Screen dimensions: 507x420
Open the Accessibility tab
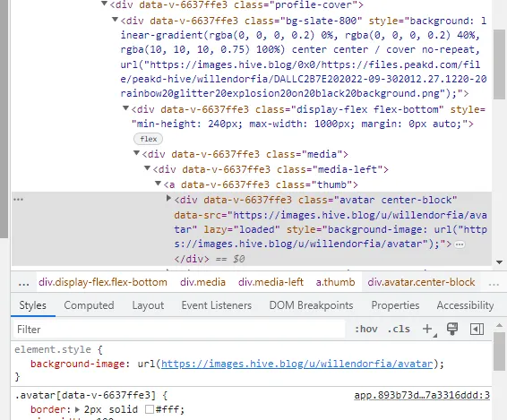pos(465,305)
